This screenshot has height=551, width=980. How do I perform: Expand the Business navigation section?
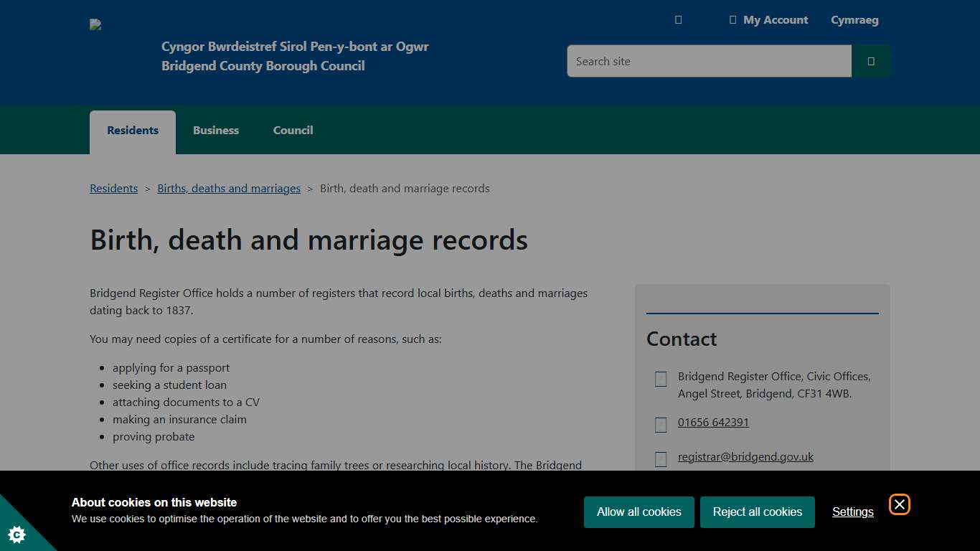click(x=215, y=130)
